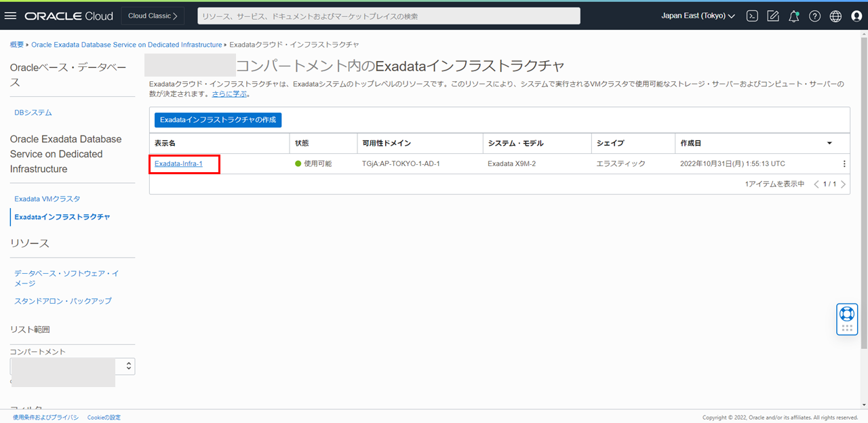The height and width of the screenshot is (423, 868).
Task: Select DBシステム in the sidebar
Action: 33,113
